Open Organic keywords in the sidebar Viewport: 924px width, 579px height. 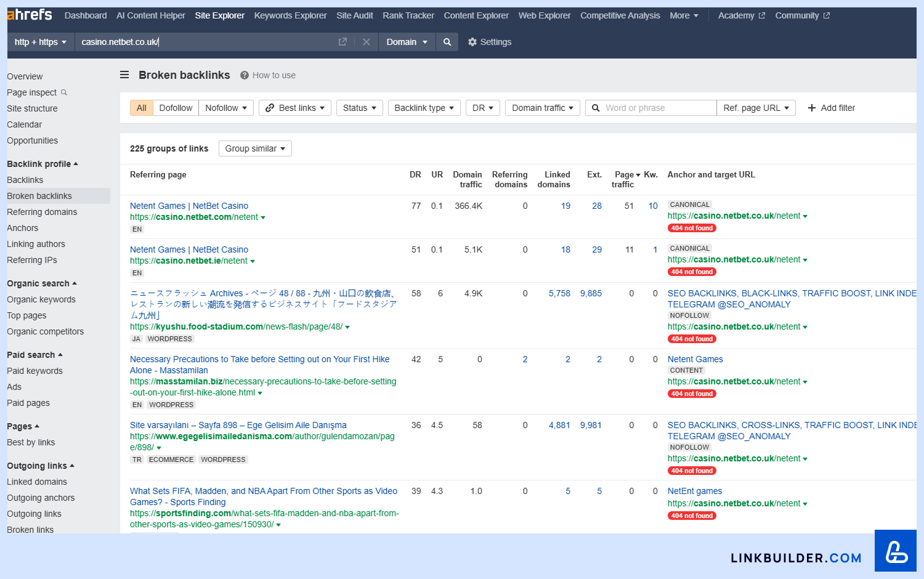tap(41, 299)
